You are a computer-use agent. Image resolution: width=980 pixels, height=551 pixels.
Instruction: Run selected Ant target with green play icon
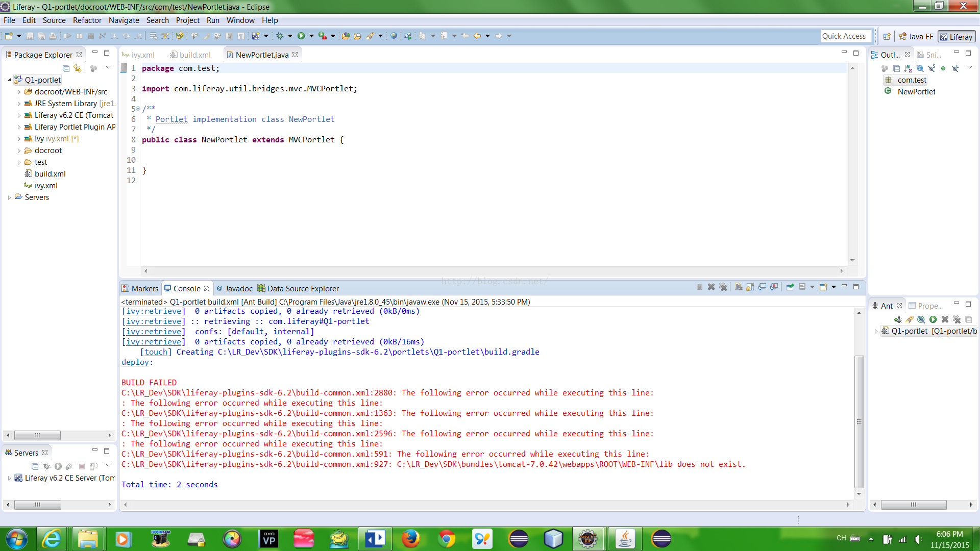933,319
